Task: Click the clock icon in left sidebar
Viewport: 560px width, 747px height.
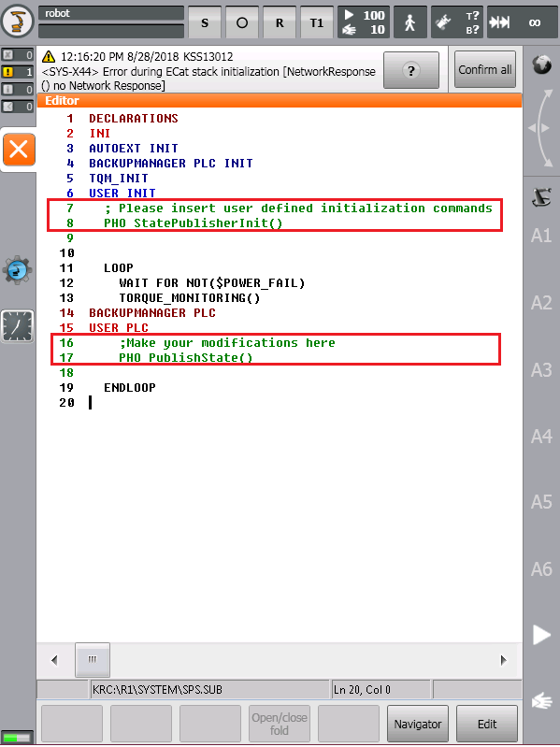Action: pos(18,326)
